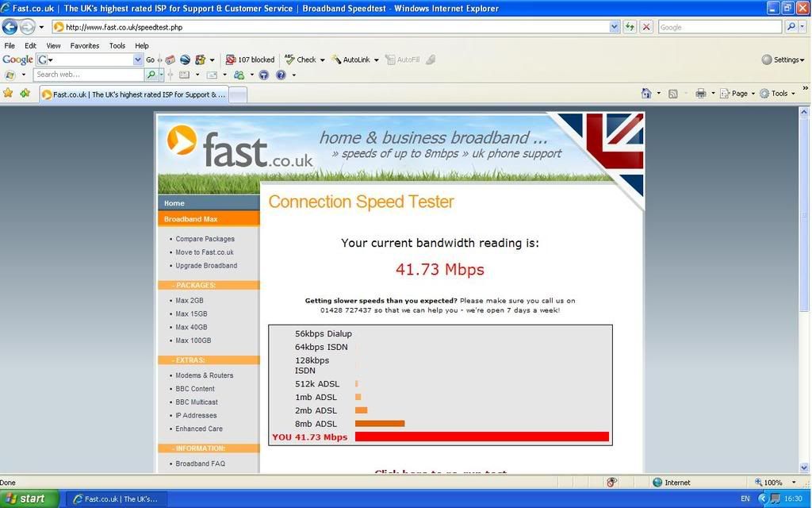
Task: Click the Stop loading red X icon
Action: [x=646, y=27]
